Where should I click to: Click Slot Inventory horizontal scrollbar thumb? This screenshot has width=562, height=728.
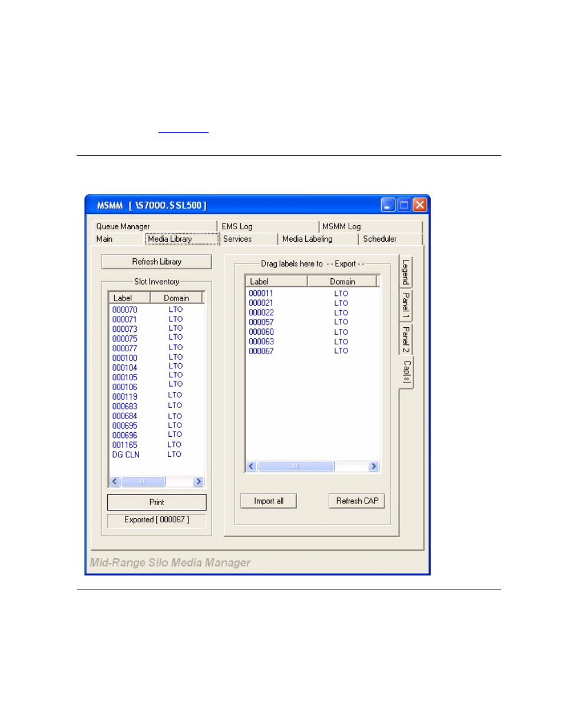143,482
